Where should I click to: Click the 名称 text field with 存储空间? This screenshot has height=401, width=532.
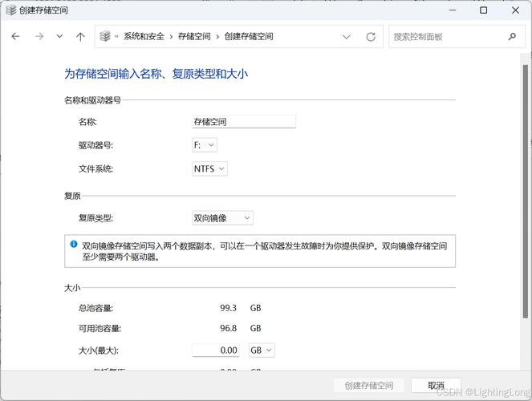(244, 122)
